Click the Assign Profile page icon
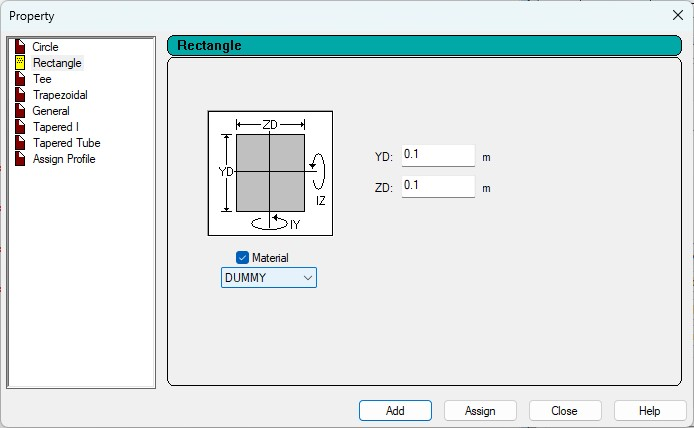The image size is (694, 428). [20, 159]
